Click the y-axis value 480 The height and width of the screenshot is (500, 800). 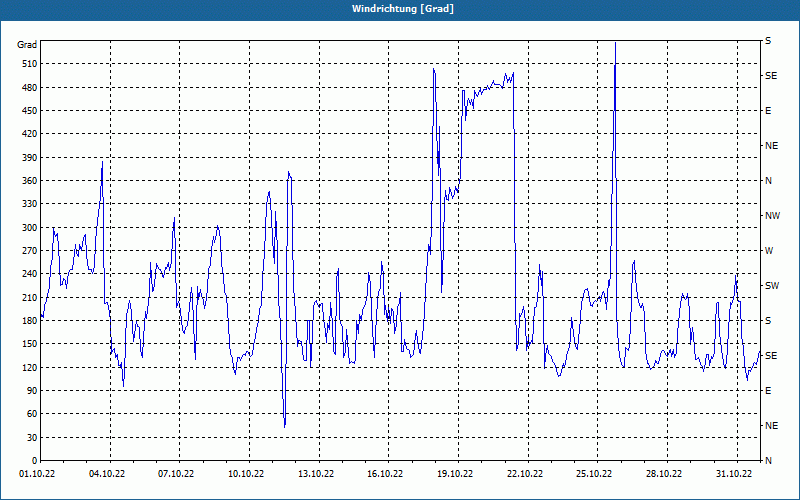pos(30,87)
